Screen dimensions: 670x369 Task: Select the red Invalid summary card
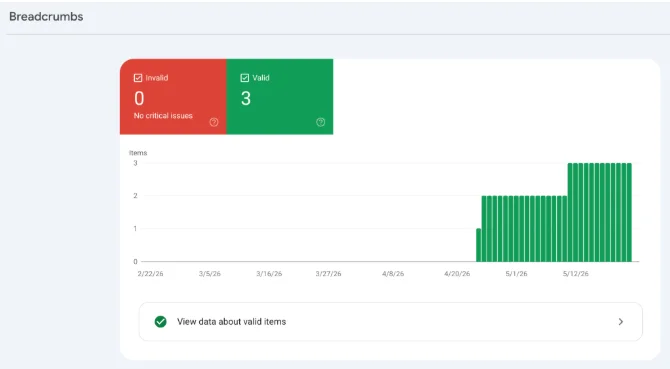173,97
